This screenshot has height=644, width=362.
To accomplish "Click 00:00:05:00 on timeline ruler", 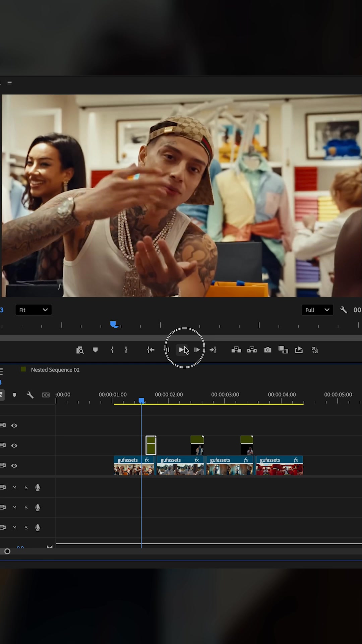I will tap(338, 394).
